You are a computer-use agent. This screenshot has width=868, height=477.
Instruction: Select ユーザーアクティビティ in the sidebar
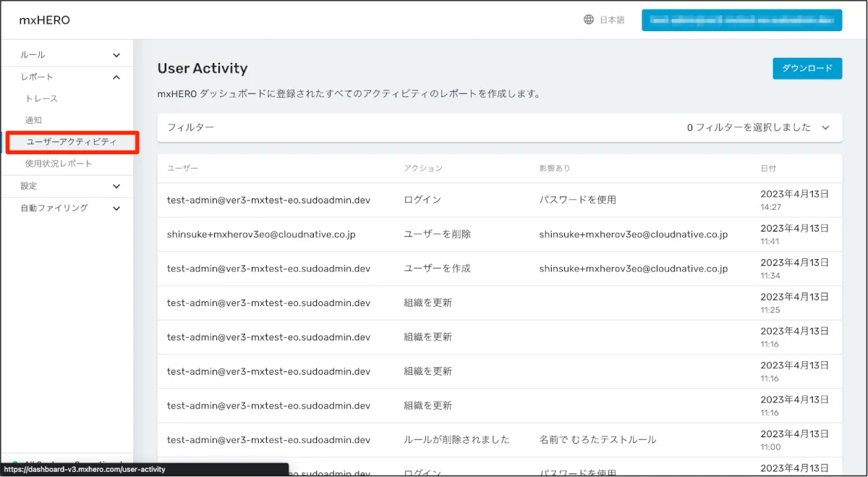[x=71, y=142]
